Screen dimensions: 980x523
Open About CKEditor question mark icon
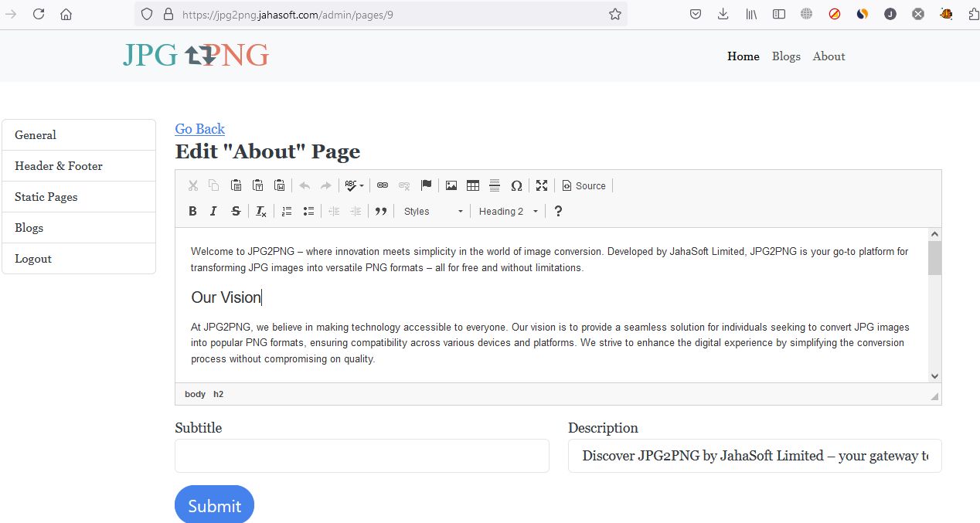[x=558, y=211]
